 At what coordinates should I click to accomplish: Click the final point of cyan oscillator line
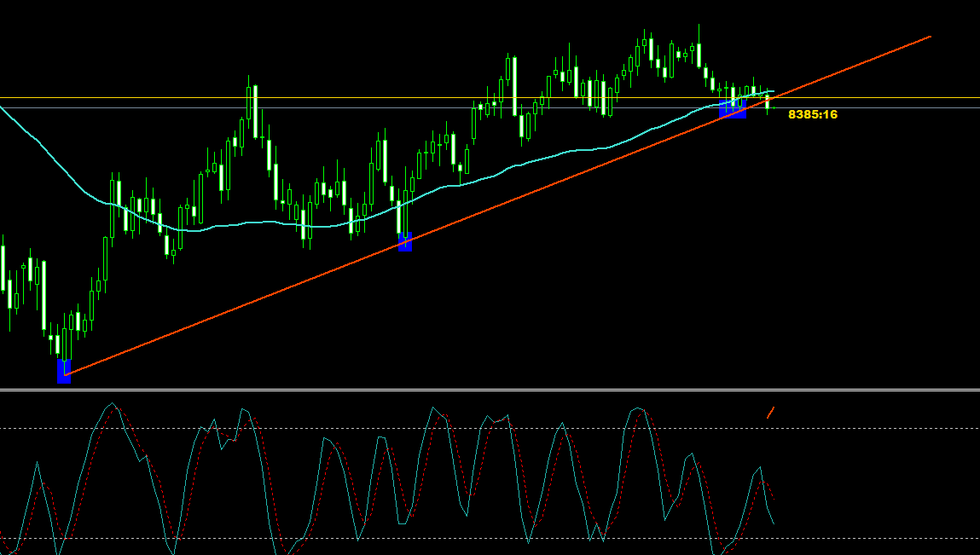click(x=774, y=523)
